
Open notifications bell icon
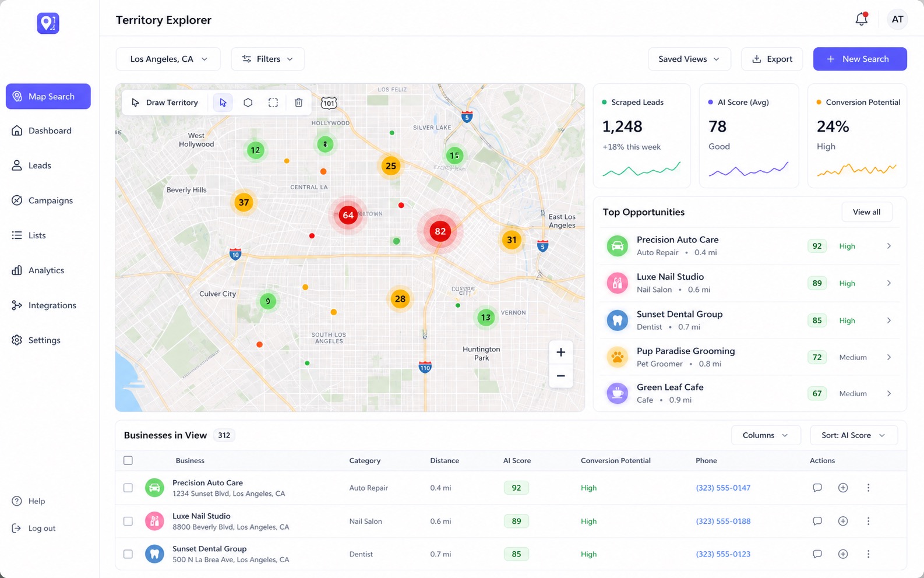point(861,19)
